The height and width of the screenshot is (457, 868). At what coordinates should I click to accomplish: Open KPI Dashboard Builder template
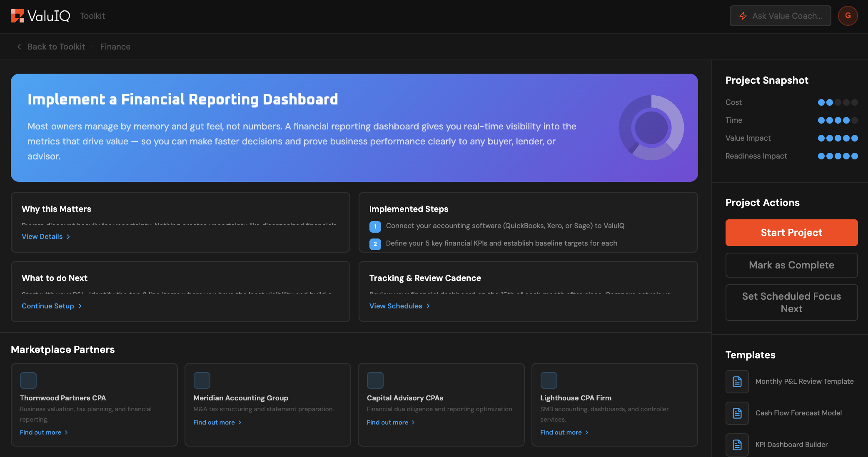point(791,445)
